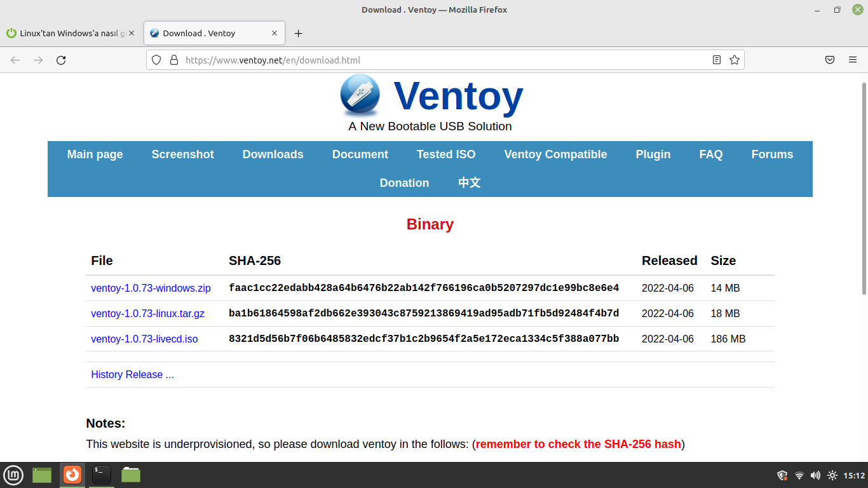Click the browser Forward arrow button
Image resolution: width=868 pixels, height=488 pixels.
(x=38, y=60)
